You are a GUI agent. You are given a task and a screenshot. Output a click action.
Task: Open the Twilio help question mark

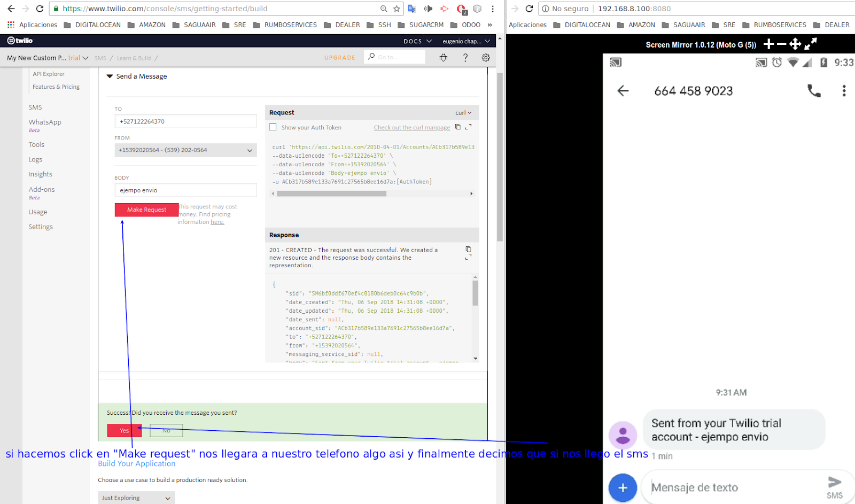click(465, 58)
